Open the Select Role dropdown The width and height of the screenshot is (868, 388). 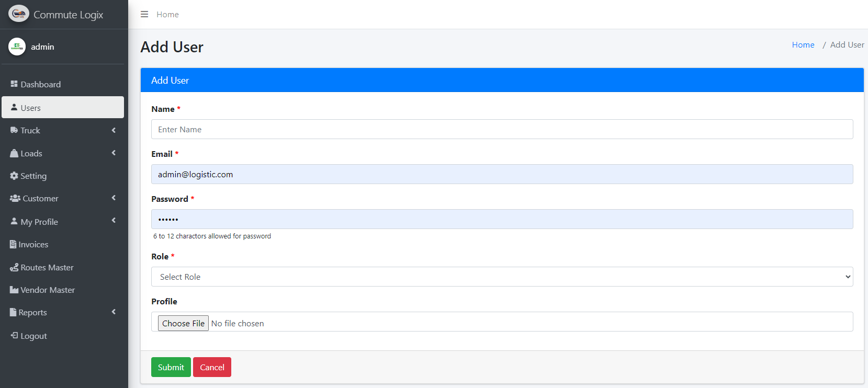click(x=502, y=277)
